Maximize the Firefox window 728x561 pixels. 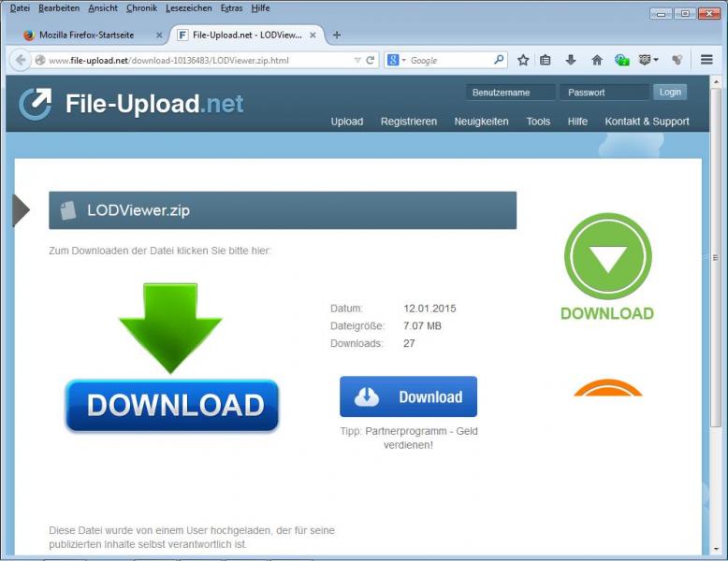685,13
